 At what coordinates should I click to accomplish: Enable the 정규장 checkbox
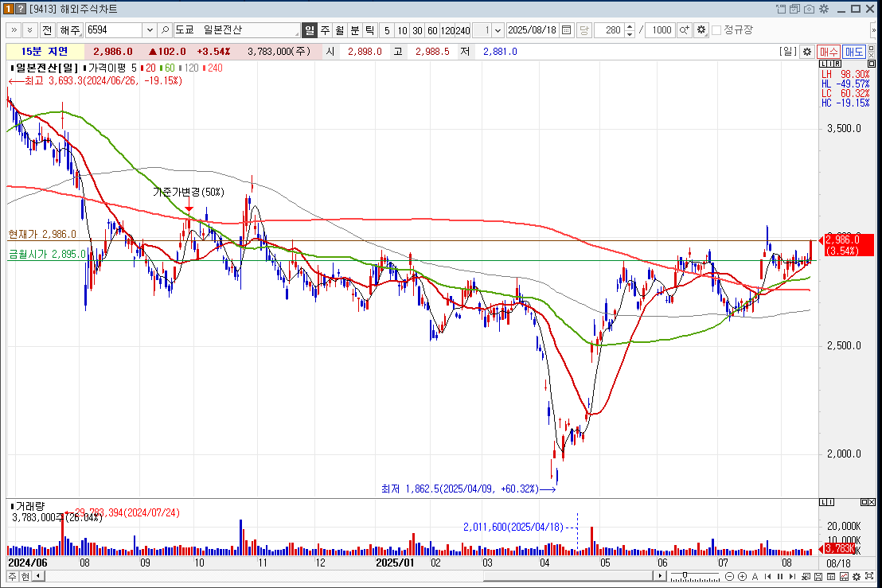point(716,30)
